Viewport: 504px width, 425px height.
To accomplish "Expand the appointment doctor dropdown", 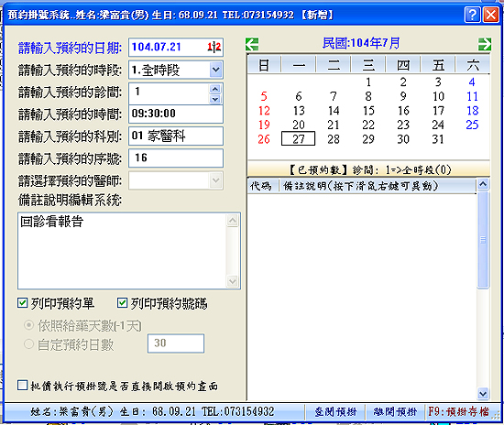I will click(215, 180).
